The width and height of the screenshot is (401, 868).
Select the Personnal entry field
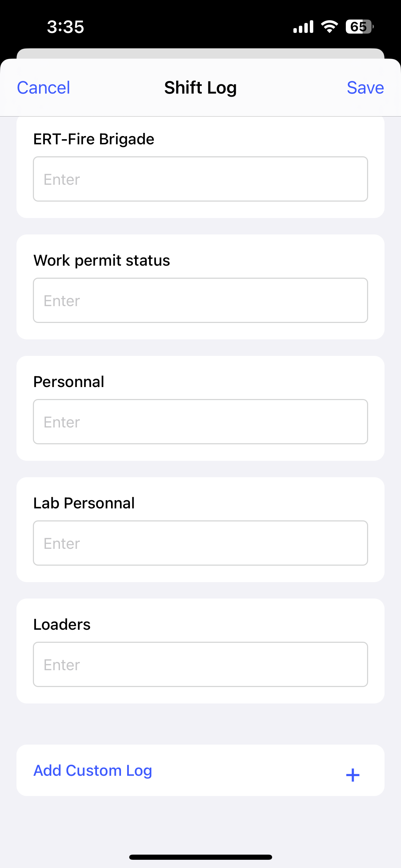pyautogui.click(x=200, y=422)
